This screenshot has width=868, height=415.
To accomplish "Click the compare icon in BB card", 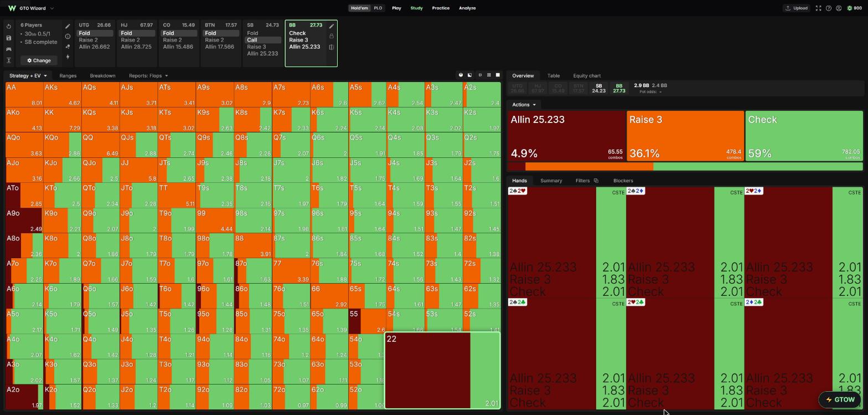I will pyautogui.click(x=332, y=47).
